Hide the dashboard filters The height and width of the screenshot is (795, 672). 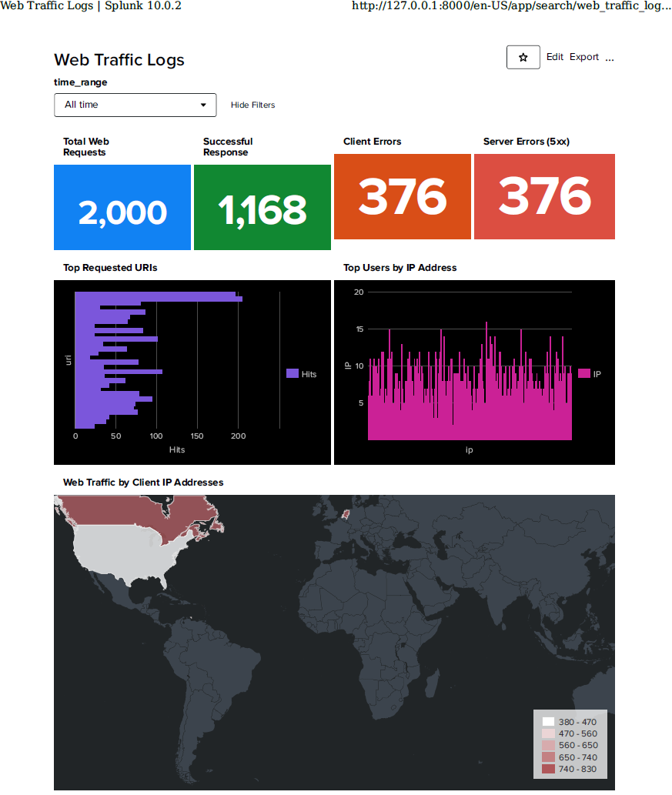(x=252, y=105)
